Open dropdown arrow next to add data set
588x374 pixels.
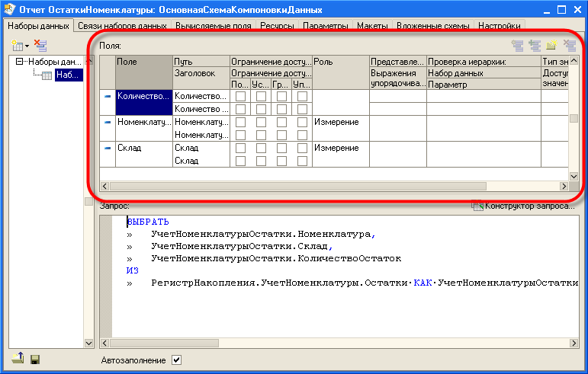pos(27,47)
